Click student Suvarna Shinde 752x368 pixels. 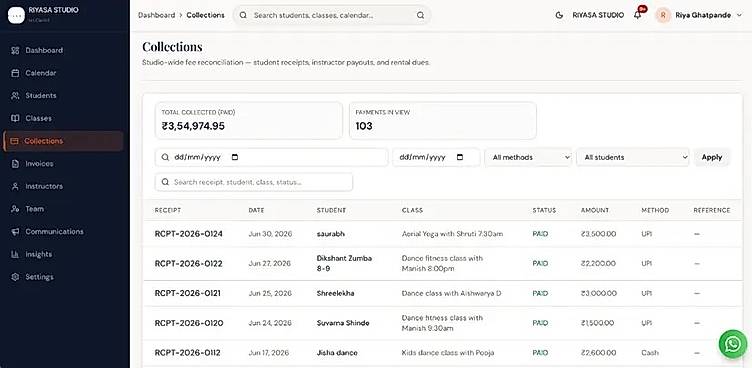tap(343, 323)
